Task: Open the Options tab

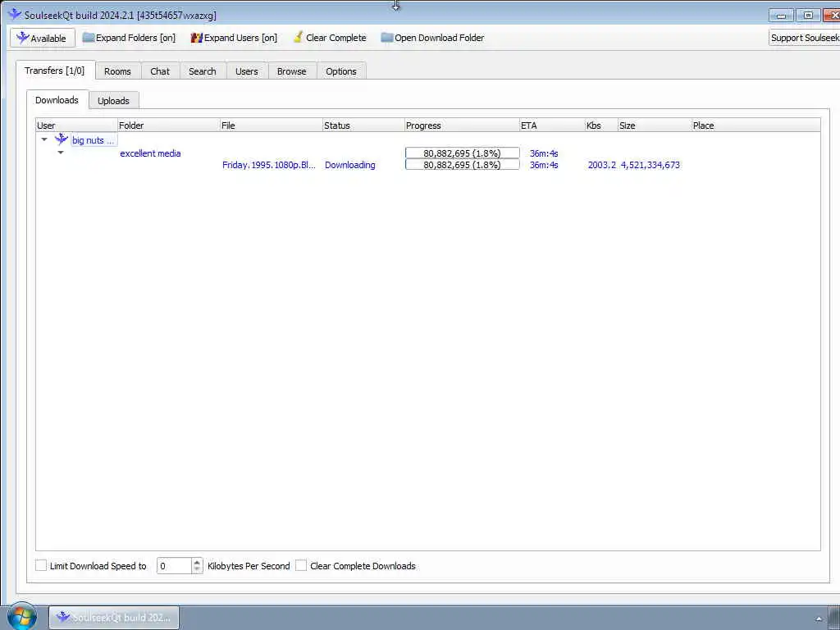Action: point(340,71)
